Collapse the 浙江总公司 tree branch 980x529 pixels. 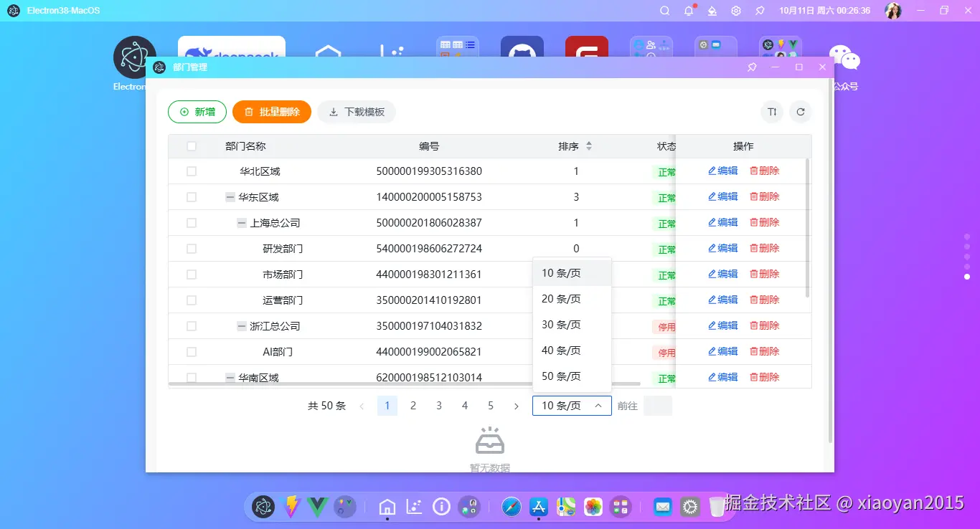[241, 325]
